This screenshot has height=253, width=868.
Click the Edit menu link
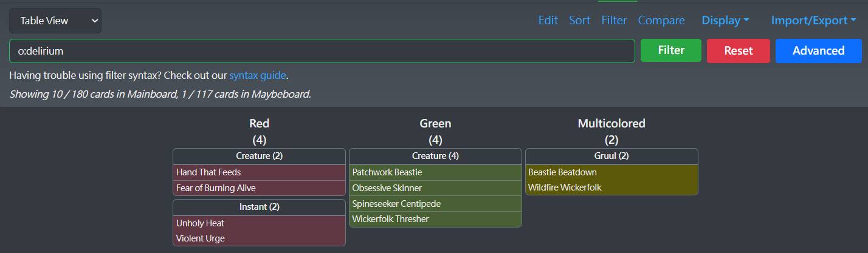548,21
